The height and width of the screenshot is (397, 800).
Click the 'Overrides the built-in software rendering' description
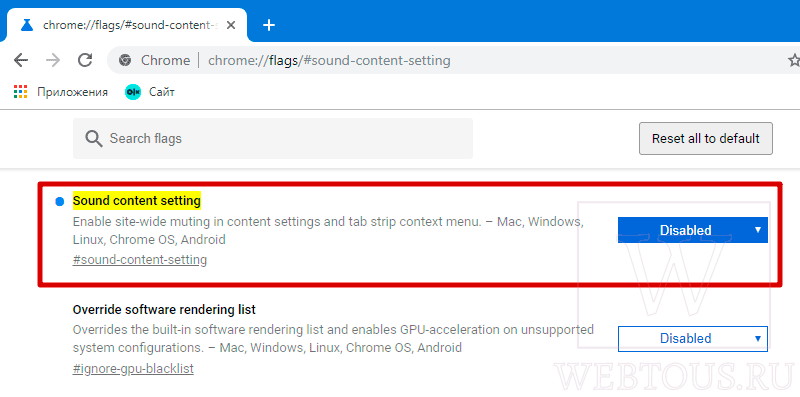(333, 339)
